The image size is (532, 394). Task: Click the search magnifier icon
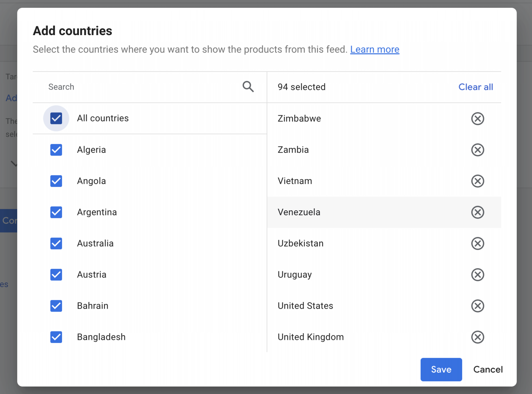point(248,87)
